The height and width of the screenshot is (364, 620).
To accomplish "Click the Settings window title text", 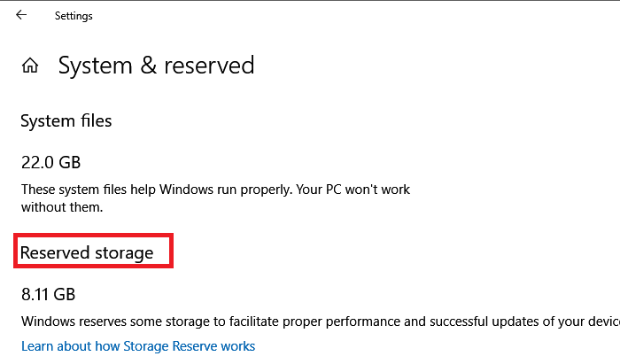I will coord(74,16).
